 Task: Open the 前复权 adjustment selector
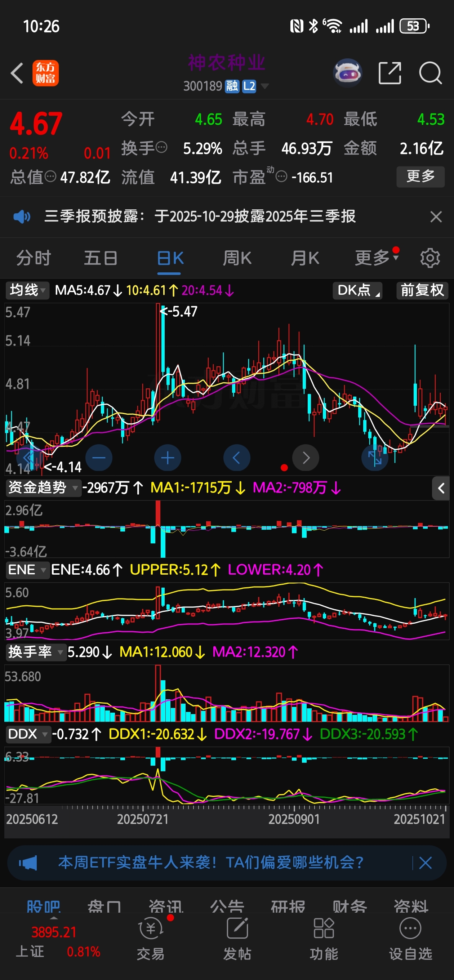pos(422,290)
